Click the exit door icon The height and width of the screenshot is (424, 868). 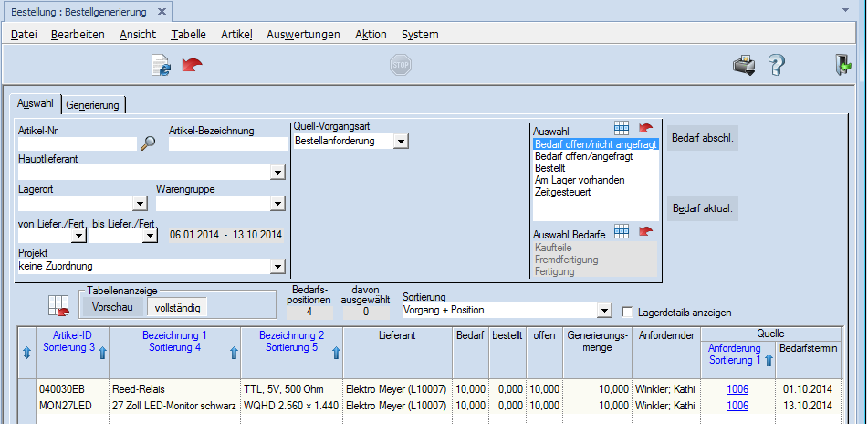(x=841, y=65)
